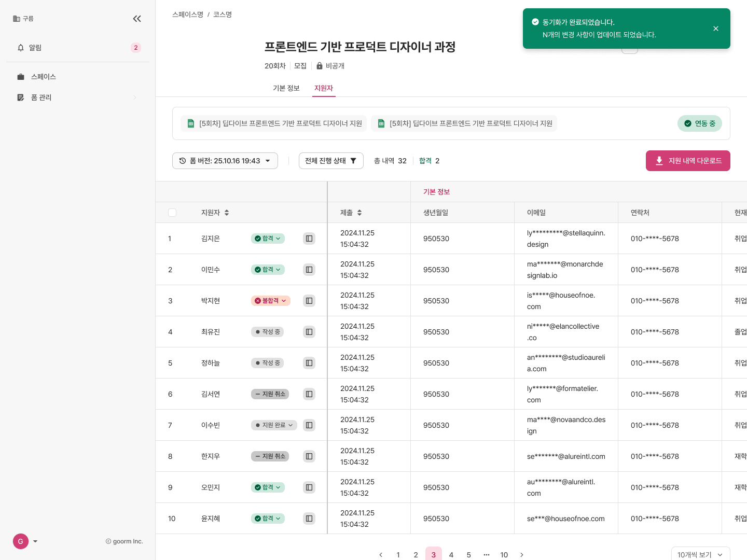Expand the 폼 관리 menu chevron

point(135,97)
